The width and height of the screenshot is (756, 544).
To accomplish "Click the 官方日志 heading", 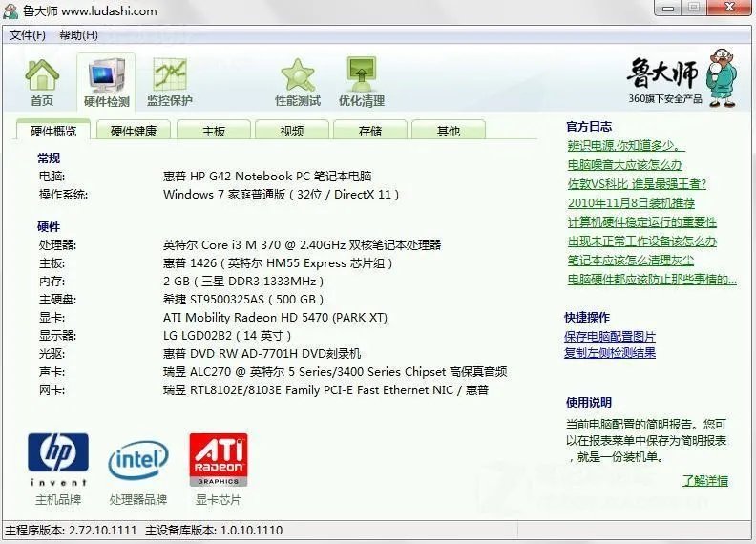I will tap(589, 127).
